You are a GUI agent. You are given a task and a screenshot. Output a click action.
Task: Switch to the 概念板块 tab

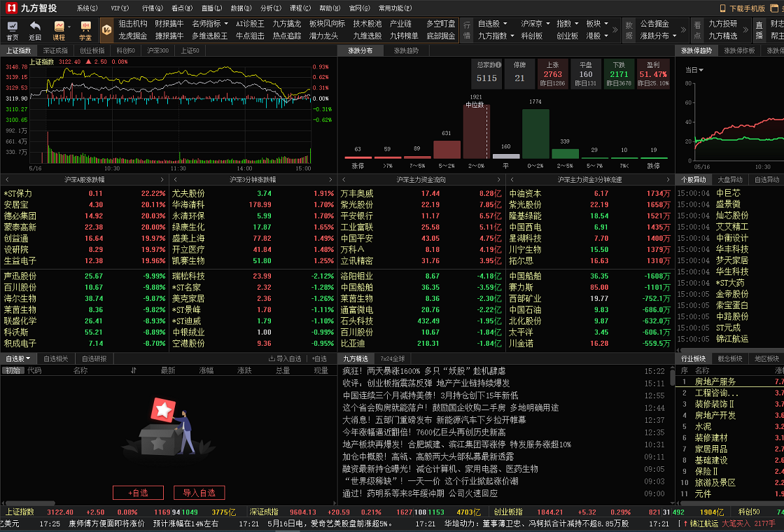pos(730,358)
